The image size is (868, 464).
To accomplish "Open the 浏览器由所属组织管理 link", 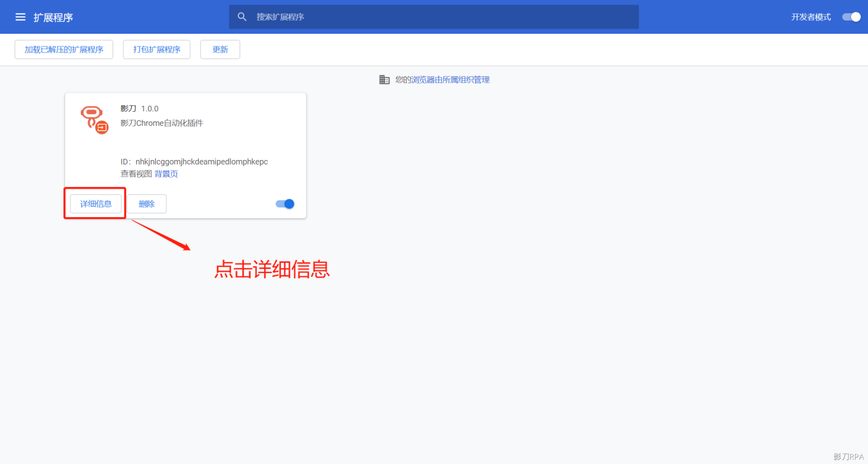I will 451,80.
